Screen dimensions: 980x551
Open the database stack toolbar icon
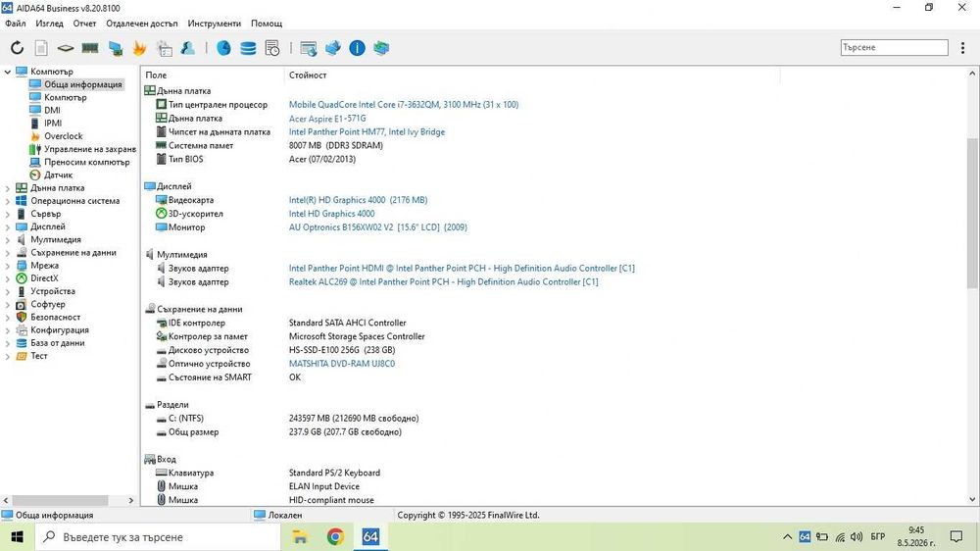248,47
